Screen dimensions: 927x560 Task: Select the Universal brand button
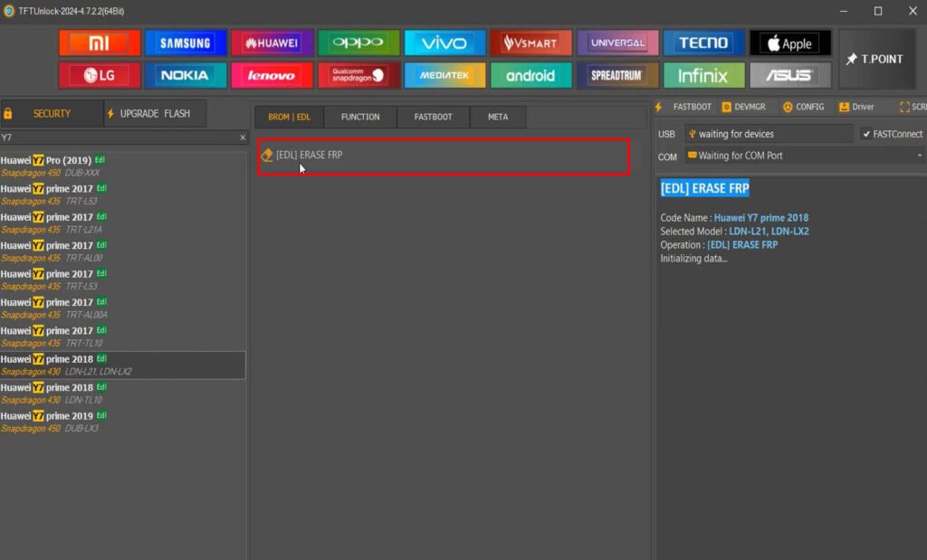(617, 43)
